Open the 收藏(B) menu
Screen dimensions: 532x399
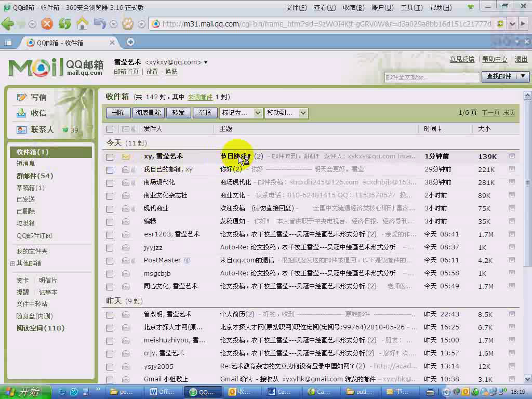(353, 7)
